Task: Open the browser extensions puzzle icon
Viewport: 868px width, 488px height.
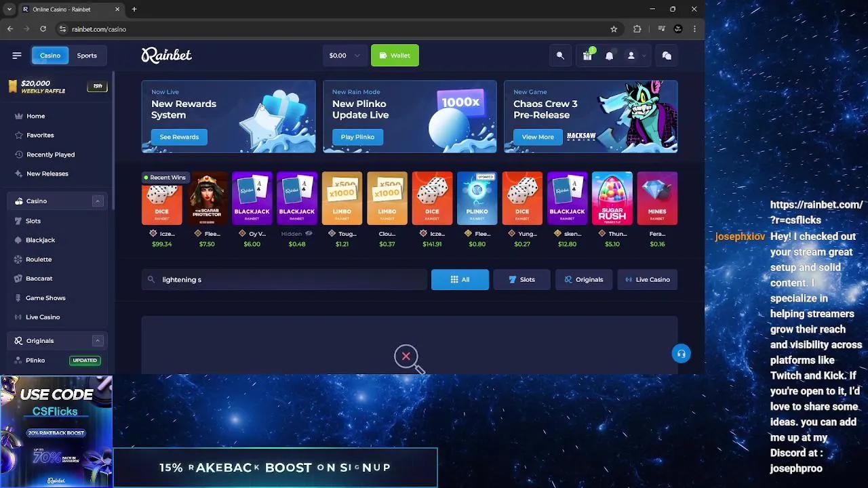Action: tap(637, 29)
